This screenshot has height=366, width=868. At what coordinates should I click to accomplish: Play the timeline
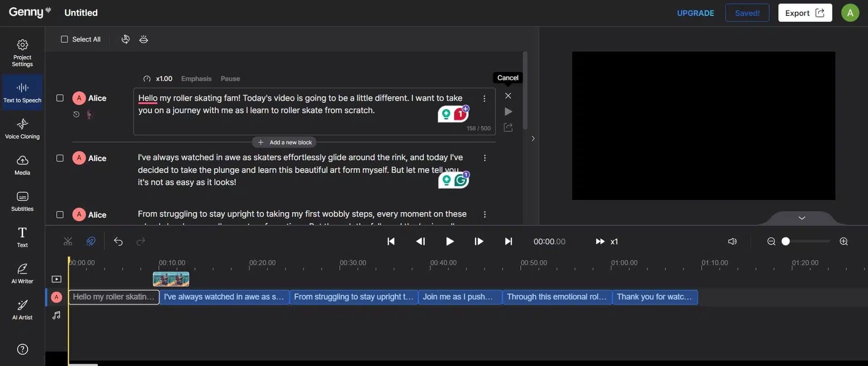(450, 241)
